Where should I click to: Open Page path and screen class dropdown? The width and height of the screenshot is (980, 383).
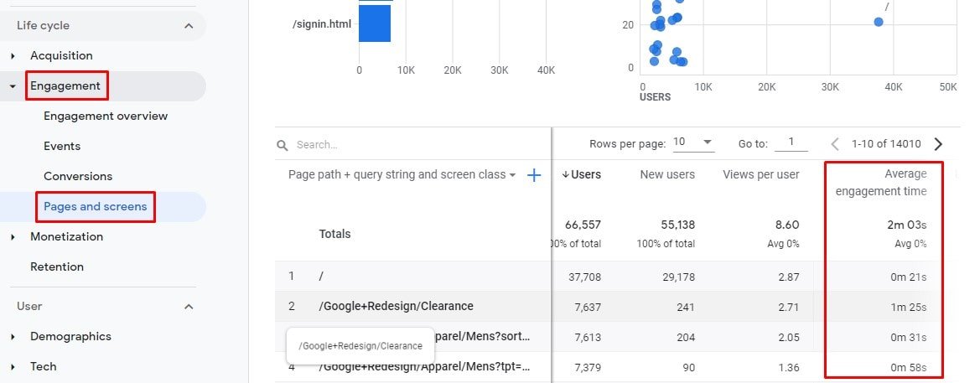(402, 175)
